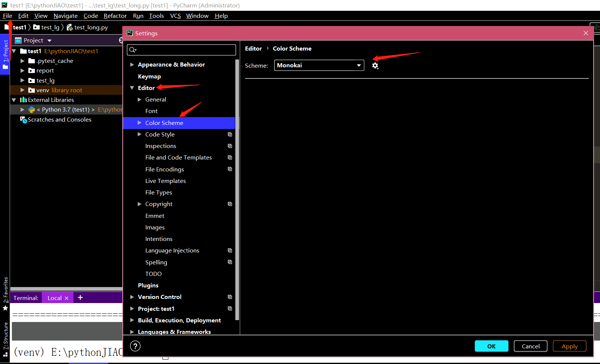Open the VCS menu
Screen dimensions: 600x364
click(x=175, y=16)
